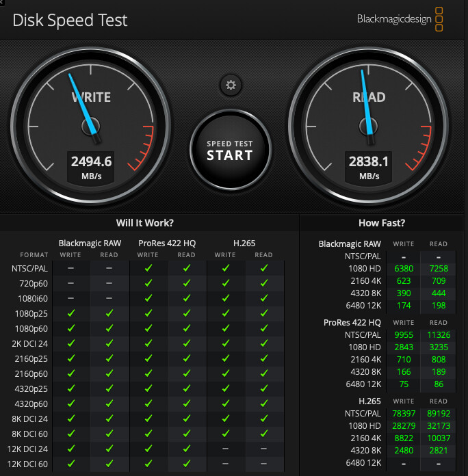The width and height of the screenshot is (468, 476).
Task: Click the Blackmagicdesign logo squares
Action: coord(439,19)
